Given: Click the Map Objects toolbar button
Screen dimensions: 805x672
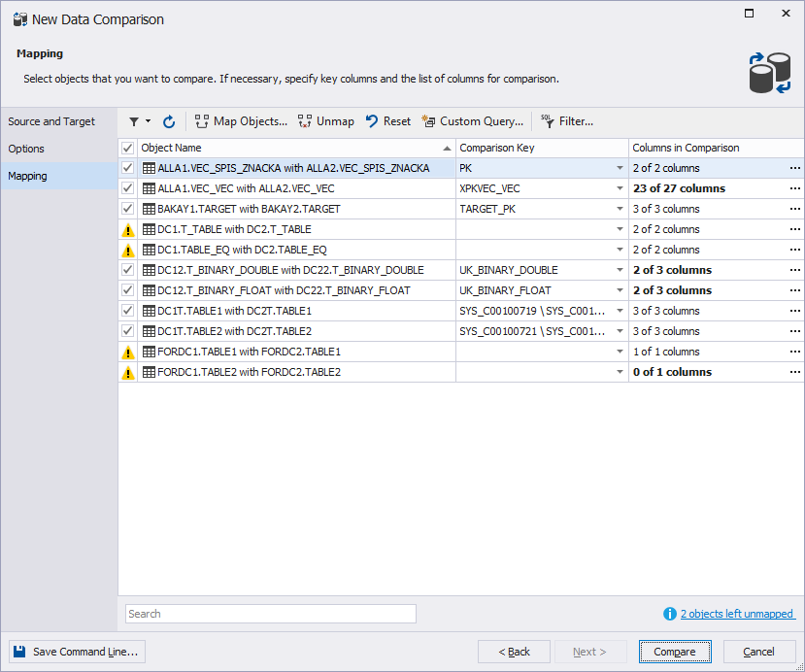Looking at the screenshot, I should [x=241, y=121].
